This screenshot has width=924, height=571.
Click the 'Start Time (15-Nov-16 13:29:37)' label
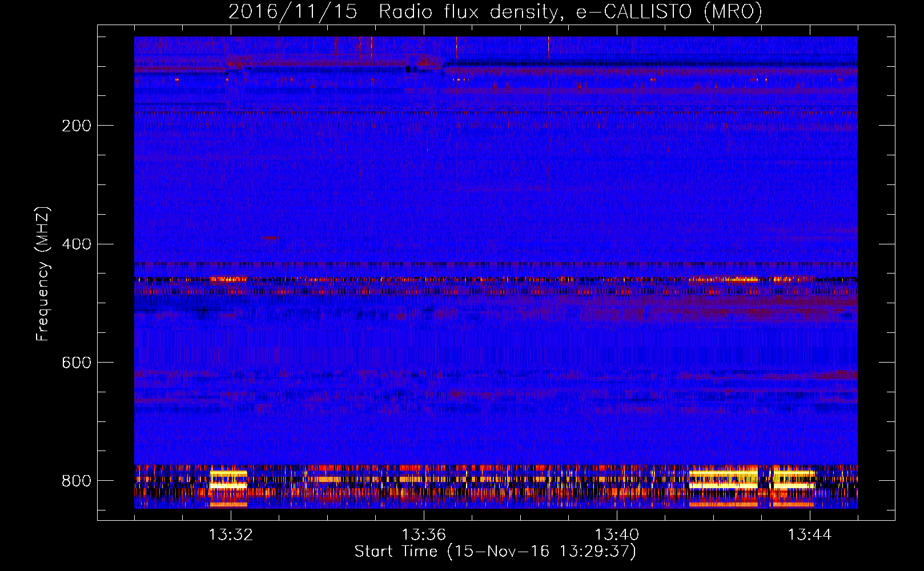[495, 552]
